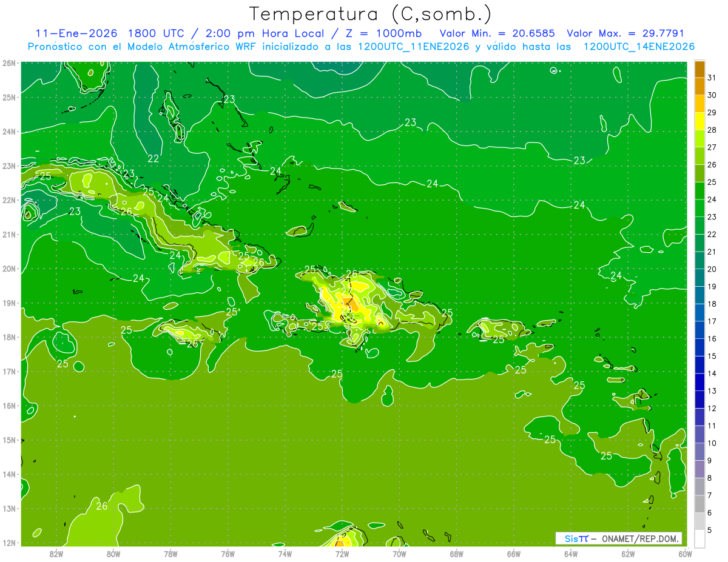Click the teal swatch between 19 and 20
This screenshot has height=562, width=728.
(699, 278)
